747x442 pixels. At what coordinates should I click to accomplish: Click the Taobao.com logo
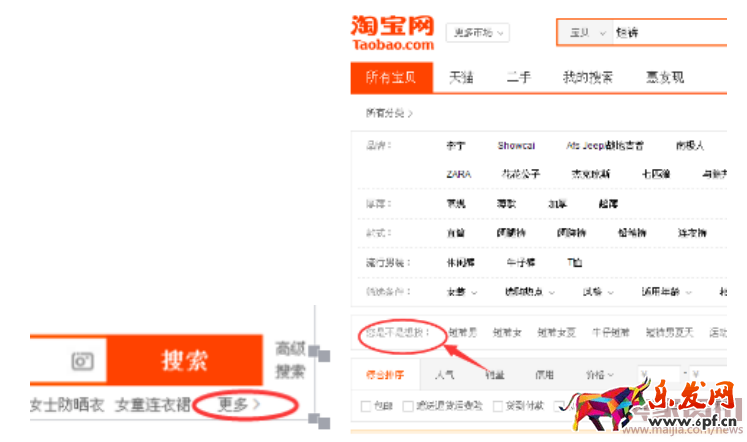(x=393, y=33)
